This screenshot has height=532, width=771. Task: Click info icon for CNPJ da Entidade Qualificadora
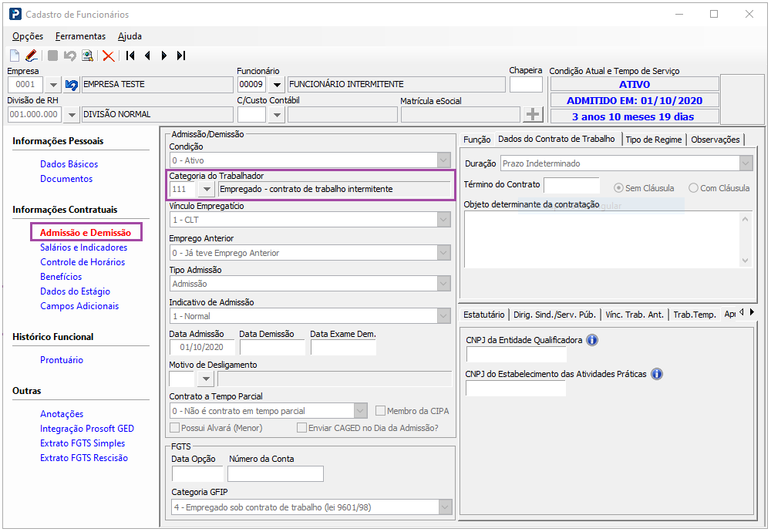[592, 340]
